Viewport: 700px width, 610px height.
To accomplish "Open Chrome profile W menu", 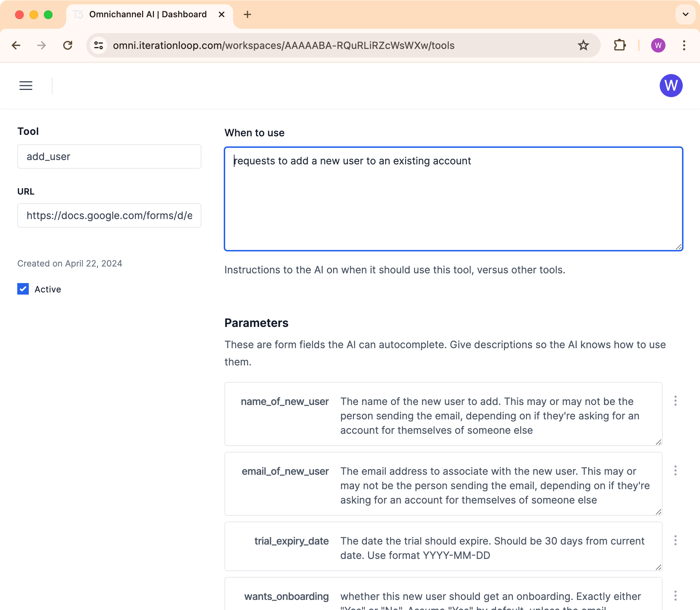I will tap(658, 45).
